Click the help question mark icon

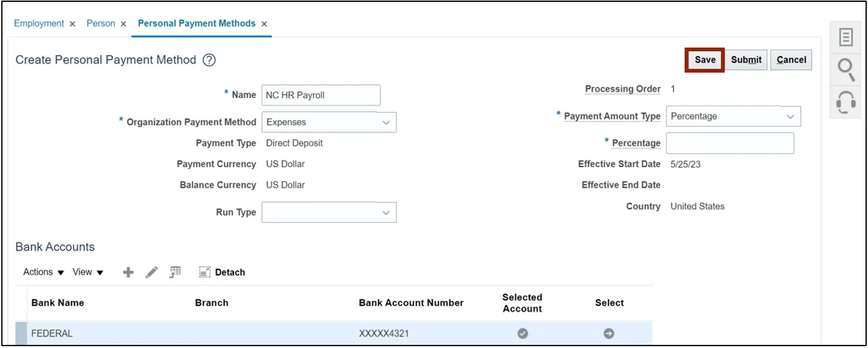coord(209,60)
